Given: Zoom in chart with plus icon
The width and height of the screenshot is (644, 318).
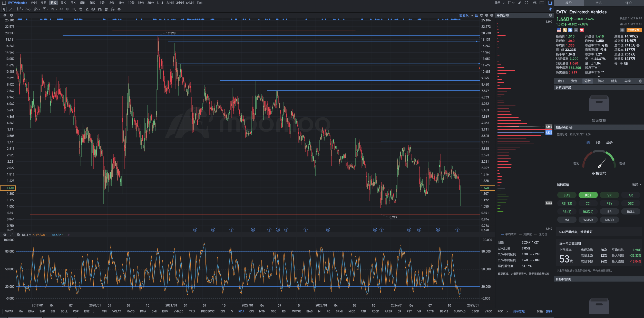Looking at the screenshot, I should 492,15.
